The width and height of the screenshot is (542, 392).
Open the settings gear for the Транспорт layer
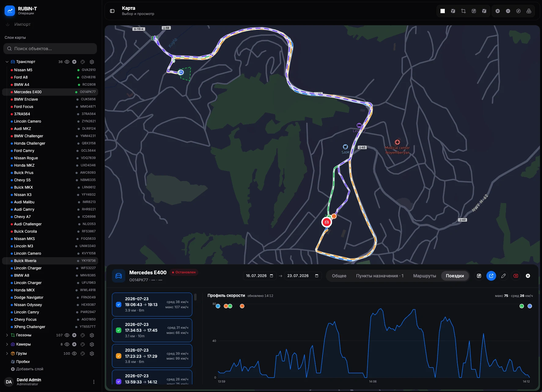pyautogui.click(x=92, y=62)
